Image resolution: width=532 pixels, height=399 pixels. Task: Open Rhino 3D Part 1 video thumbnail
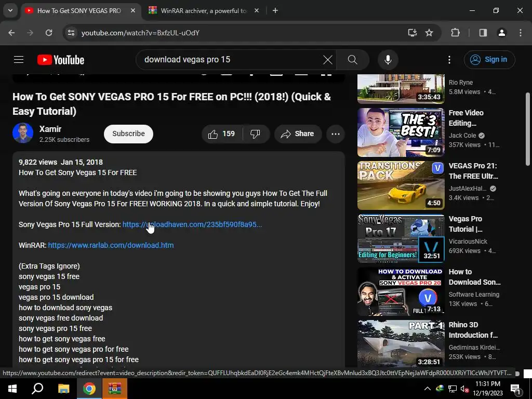click(x=401, y=343)
